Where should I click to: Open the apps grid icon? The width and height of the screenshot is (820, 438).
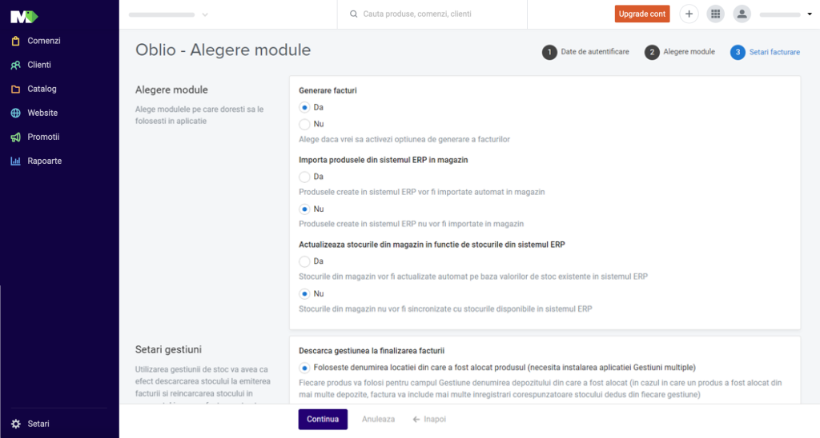[715, 14]
